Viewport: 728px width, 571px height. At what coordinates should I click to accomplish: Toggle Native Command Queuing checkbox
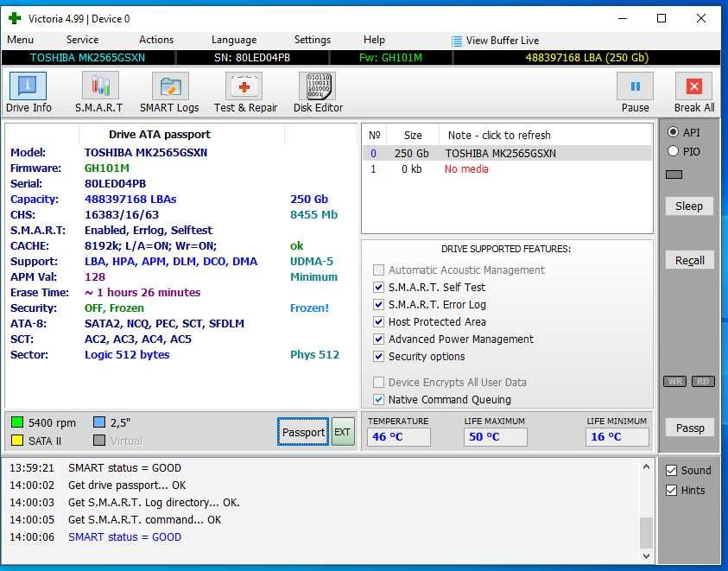(x=378, y=399)
